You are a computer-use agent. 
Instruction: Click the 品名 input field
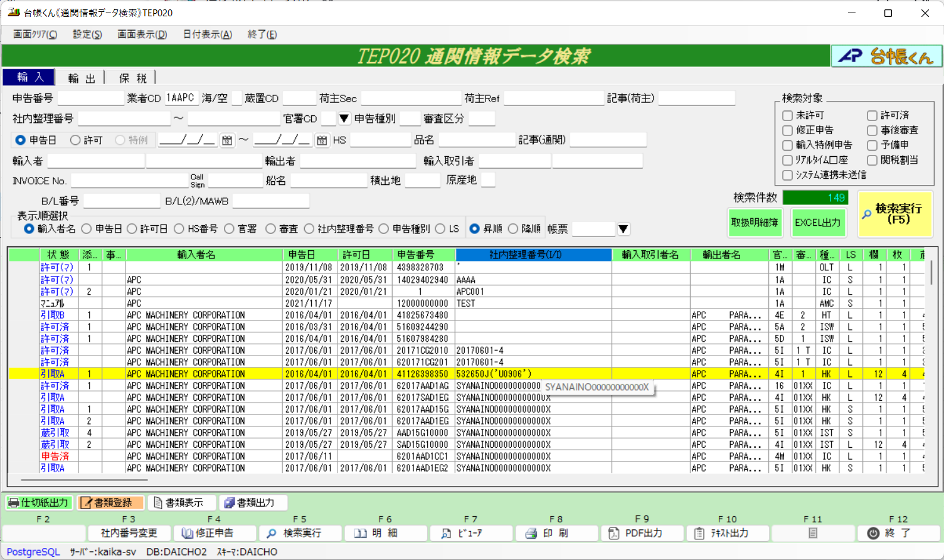tap(477, 140)
